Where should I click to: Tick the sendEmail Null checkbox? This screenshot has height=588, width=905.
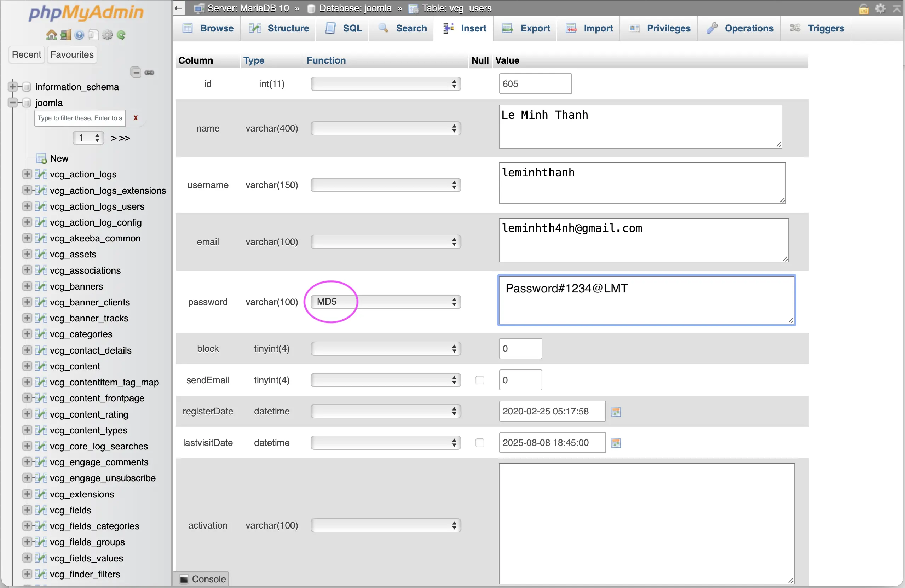point(479,380)
